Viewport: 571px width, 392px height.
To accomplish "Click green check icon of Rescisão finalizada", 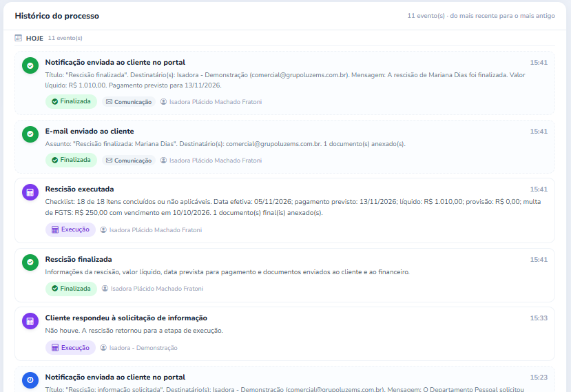I will [30, 262].
